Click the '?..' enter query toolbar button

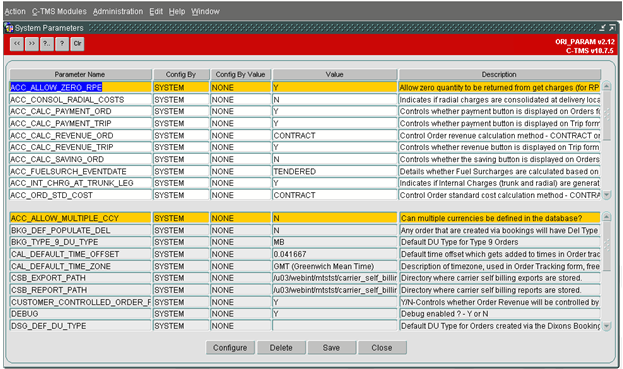tap(47, 44)
